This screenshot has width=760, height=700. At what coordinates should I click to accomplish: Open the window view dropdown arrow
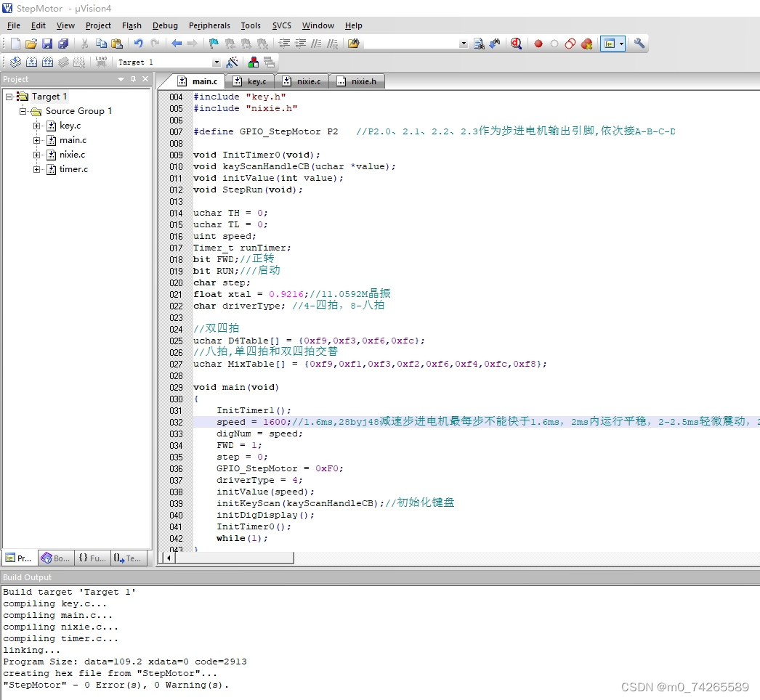(621, 44)
